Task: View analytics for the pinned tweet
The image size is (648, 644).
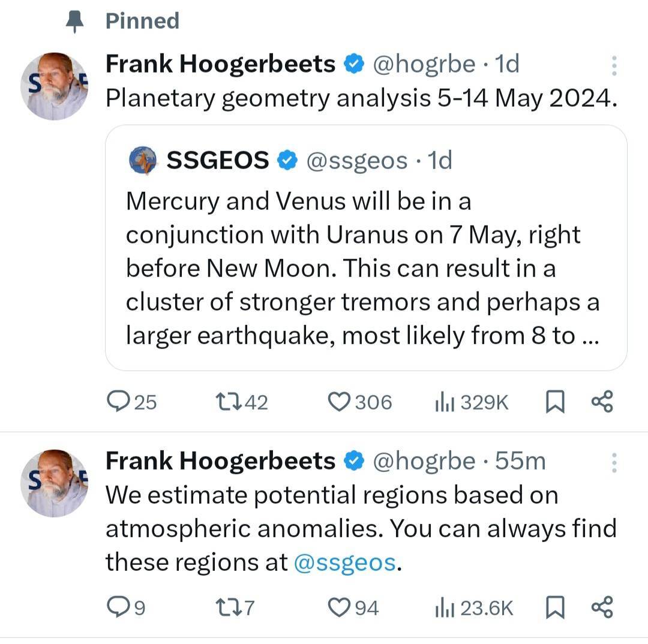Action: (x=443, y=402)
